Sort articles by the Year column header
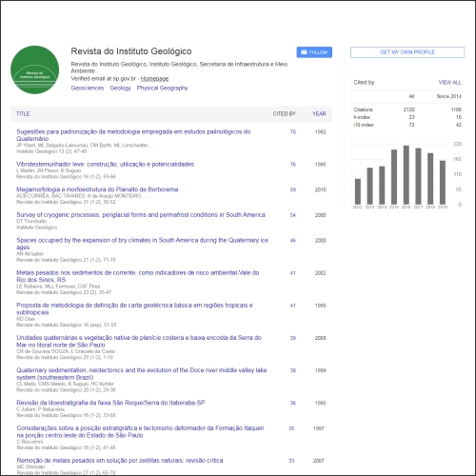 [319, 114]
